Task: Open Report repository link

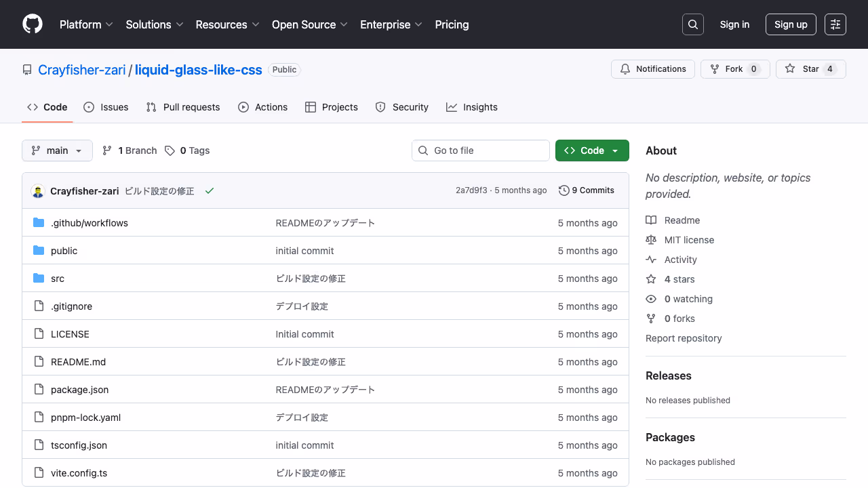Action: coord(684,338)
